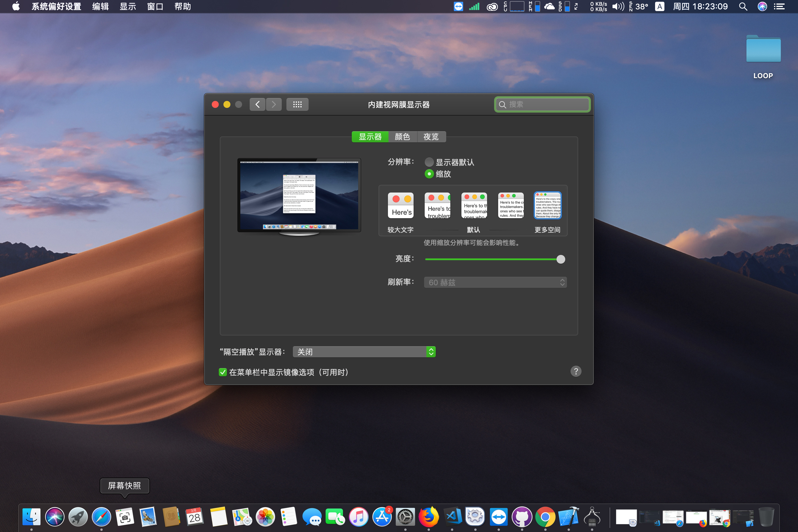Open the help question mark button
This screenshot has height=532, width=798.
click(576, 371)
